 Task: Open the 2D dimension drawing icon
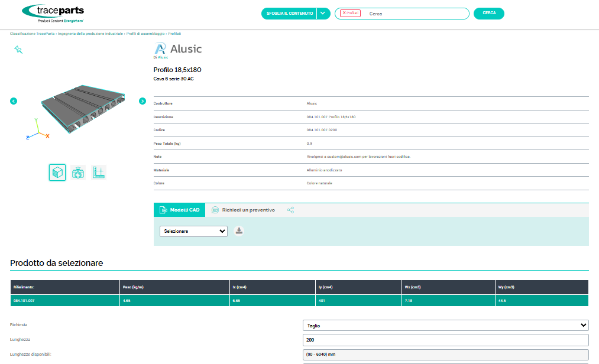point(99,173)
